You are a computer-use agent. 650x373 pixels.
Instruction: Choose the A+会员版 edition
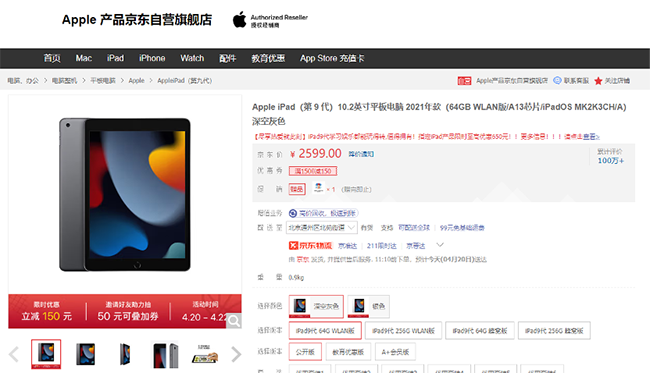tap(395, 352)
